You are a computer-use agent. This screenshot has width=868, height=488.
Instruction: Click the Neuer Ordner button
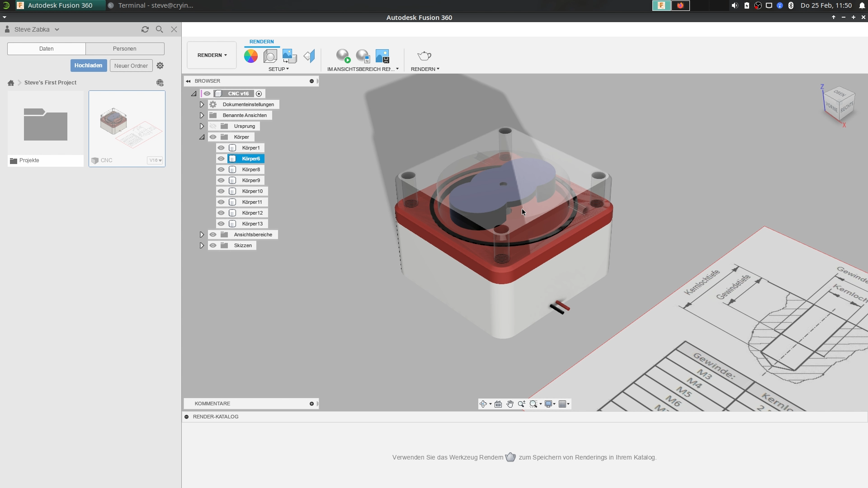click(131, 66)
